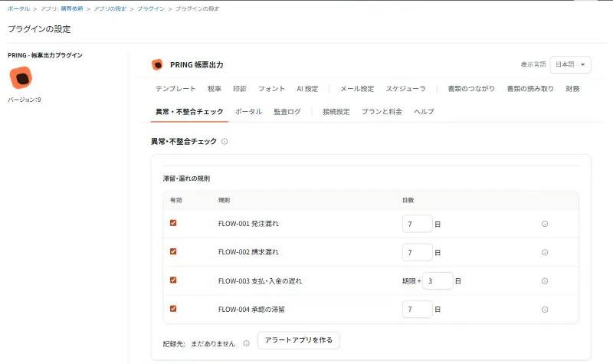
Task: Select 書類の読み取り tab
Action: [530, 89]
